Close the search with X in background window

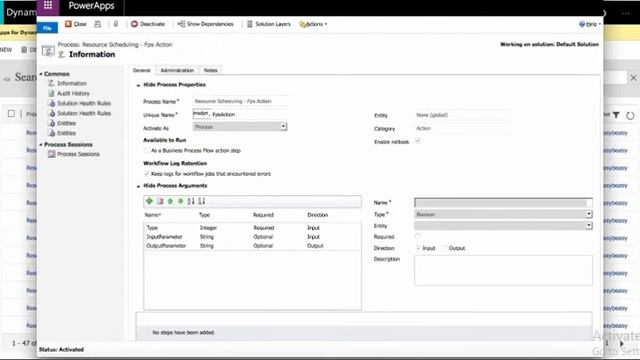pyautogui.click(x=633, y=78)
